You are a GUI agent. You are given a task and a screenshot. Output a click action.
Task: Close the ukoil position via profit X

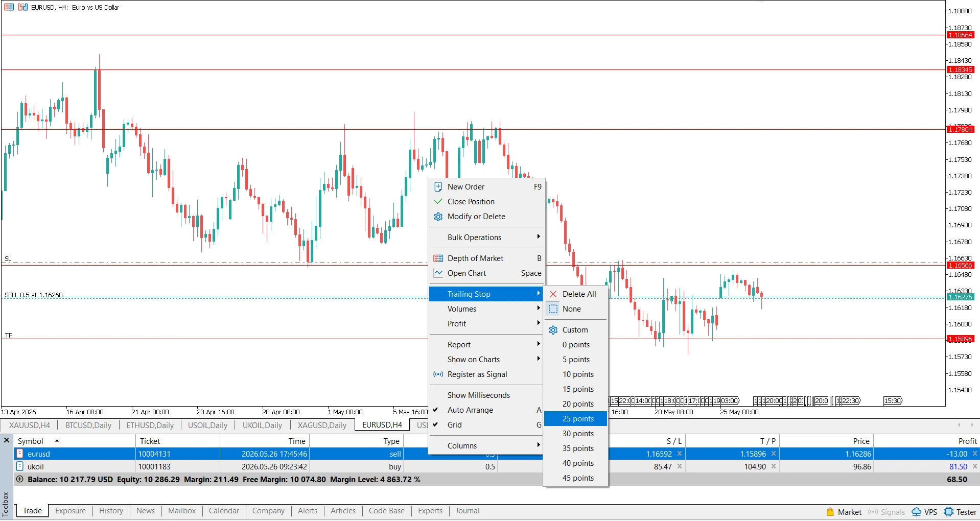click(x=974, y=466)
